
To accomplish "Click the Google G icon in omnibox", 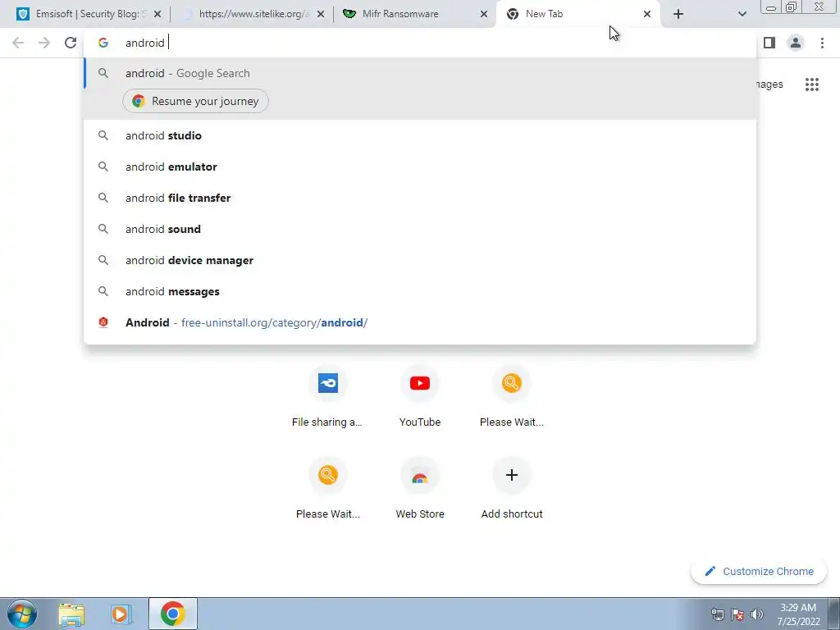I will click(x=103, y=43).
